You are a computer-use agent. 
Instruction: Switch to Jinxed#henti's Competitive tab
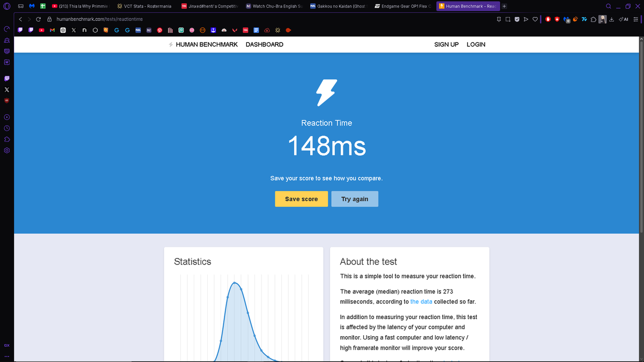(x=209, y=6)
